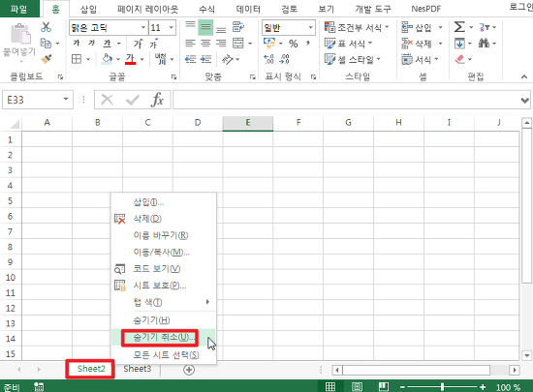Open the 파일 file tab

(18, 9)
